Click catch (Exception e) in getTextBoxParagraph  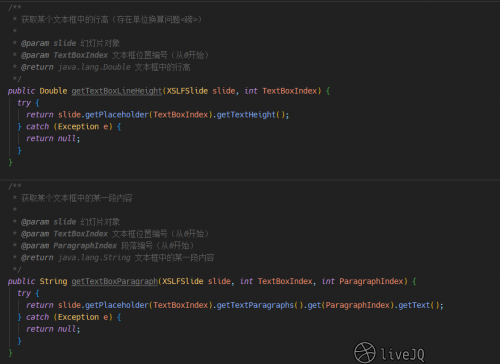pyautogui.click(x=69, y=317)
